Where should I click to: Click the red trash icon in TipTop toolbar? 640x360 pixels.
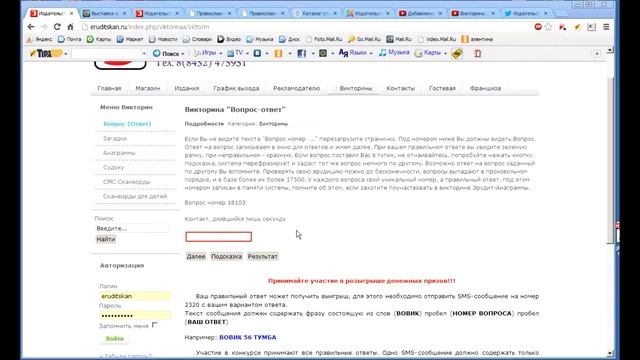coord(478,53)
